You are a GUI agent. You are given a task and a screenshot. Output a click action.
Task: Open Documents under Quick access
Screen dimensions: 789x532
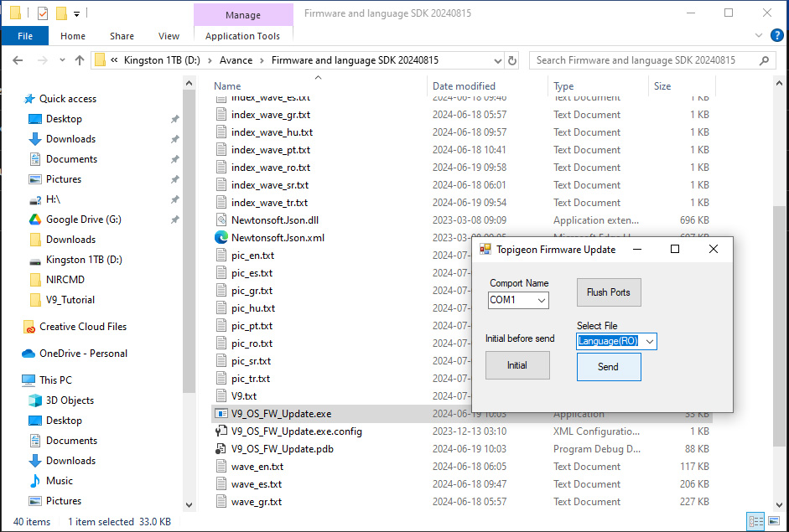pos(71,159)
